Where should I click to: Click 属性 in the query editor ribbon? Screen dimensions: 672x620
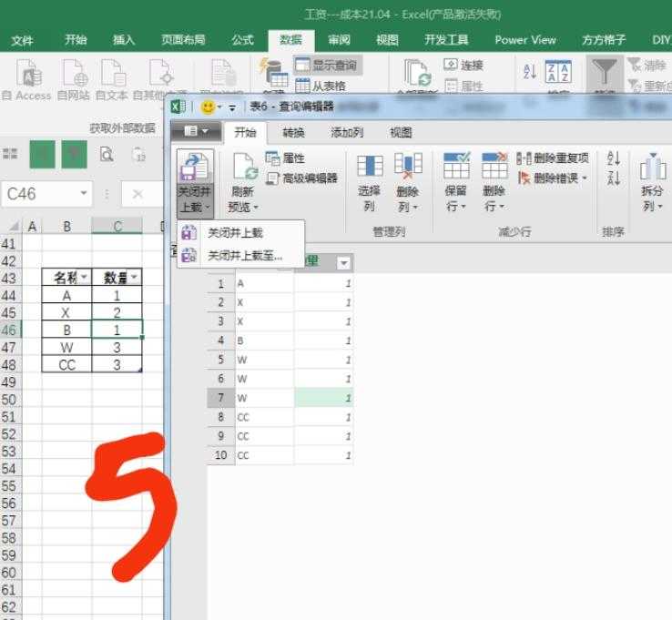click(285, 158)
